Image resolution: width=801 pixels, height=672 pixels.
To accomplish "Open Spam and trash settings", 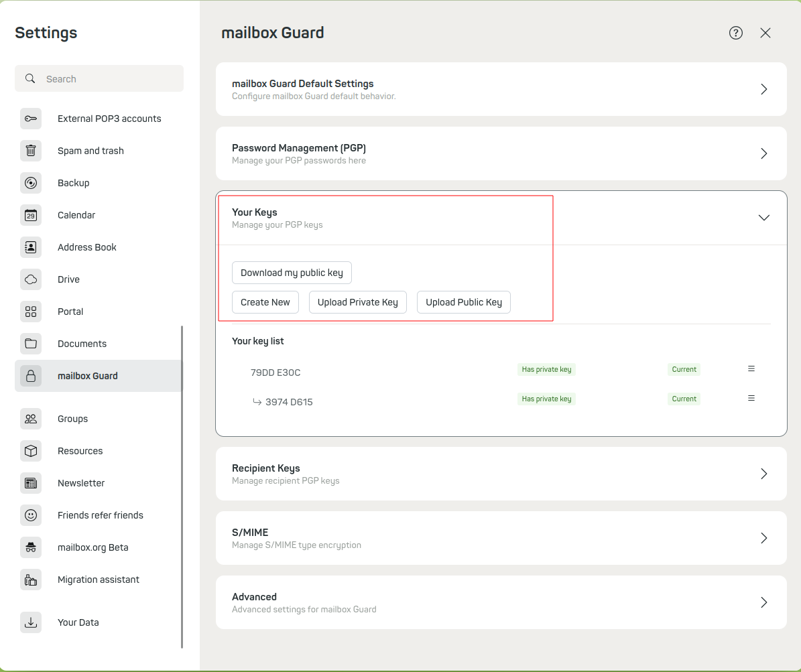I will point(90,151).
